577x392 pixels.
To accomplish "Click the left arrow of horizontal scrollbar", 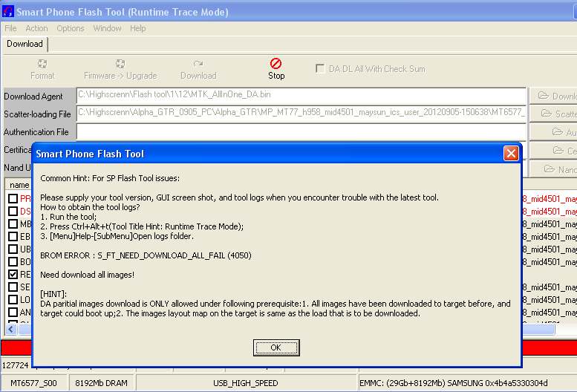I will click(x=11, y=330).
